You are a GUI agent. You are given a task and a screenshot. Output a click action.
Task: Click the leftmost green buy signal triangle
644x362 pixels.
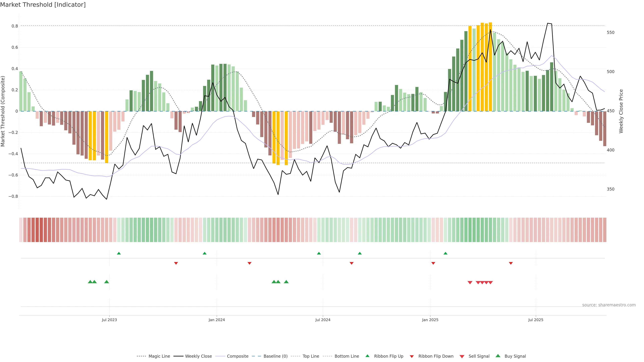90,282
